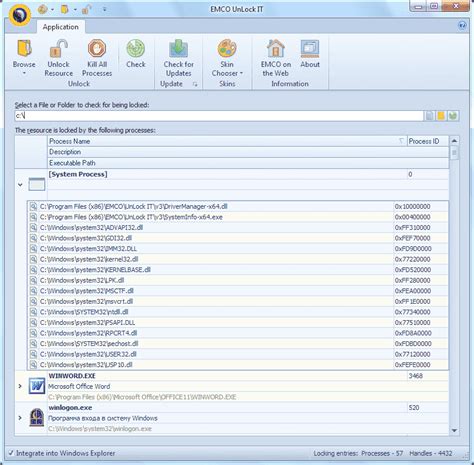This screenshot has width=474, height=465.
Task: Click the winlogon.exe process icon
Action: tap(37, 418)
